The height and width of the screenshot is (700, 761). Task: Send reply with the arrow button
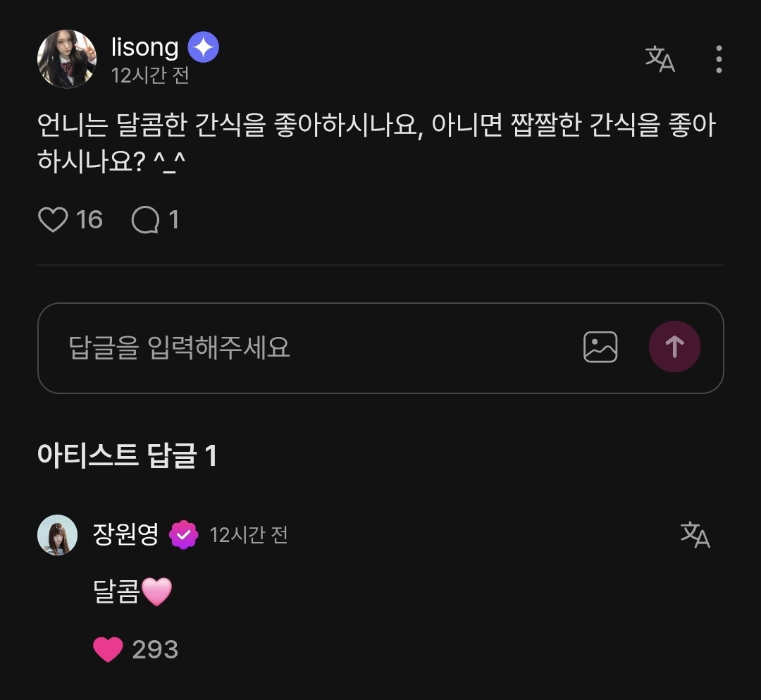coord(674,347)
